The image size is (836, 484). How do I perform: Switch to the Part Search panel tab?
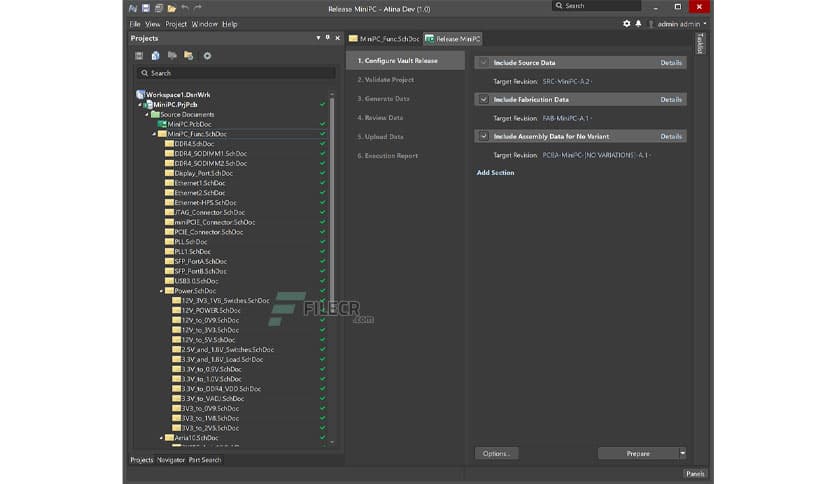click(205, 459)
